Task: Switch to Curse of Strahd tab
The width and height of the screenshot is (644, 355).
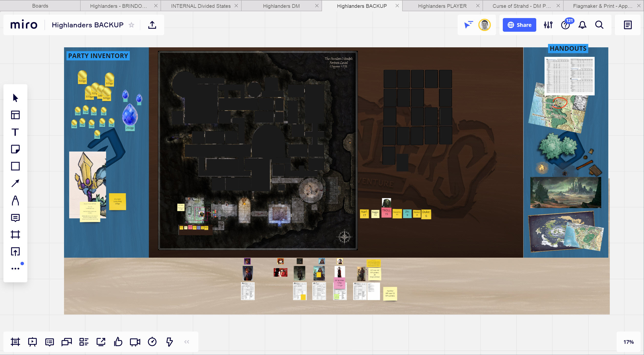Action: point(522,6)
